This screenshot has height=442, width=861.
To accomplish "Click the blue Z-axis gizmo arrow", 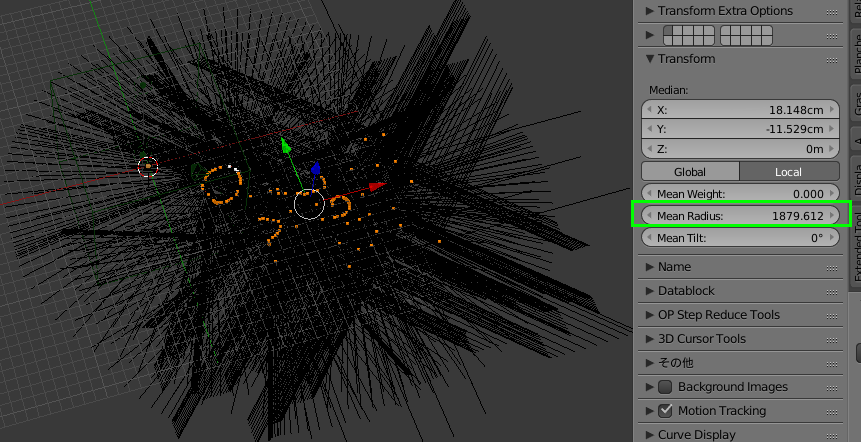I will pyautogui.click(x=316, y=169).
